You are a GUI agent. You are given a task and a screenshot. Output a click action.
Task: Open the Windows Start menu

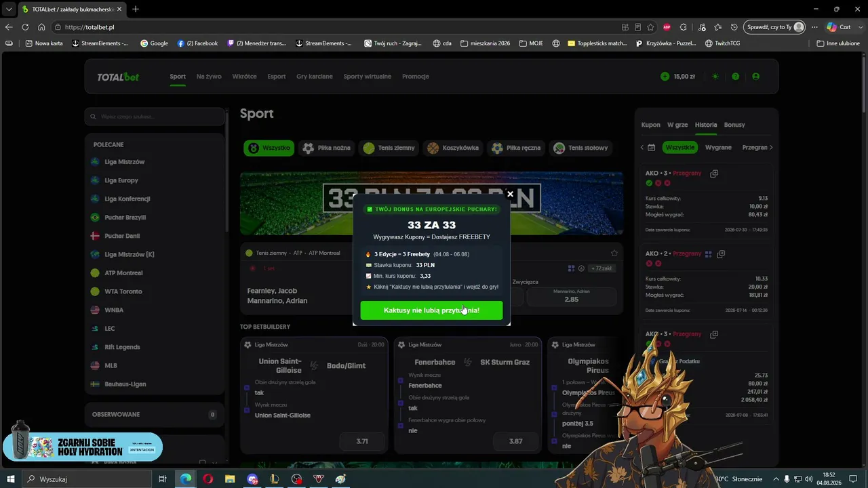(10, 479)
